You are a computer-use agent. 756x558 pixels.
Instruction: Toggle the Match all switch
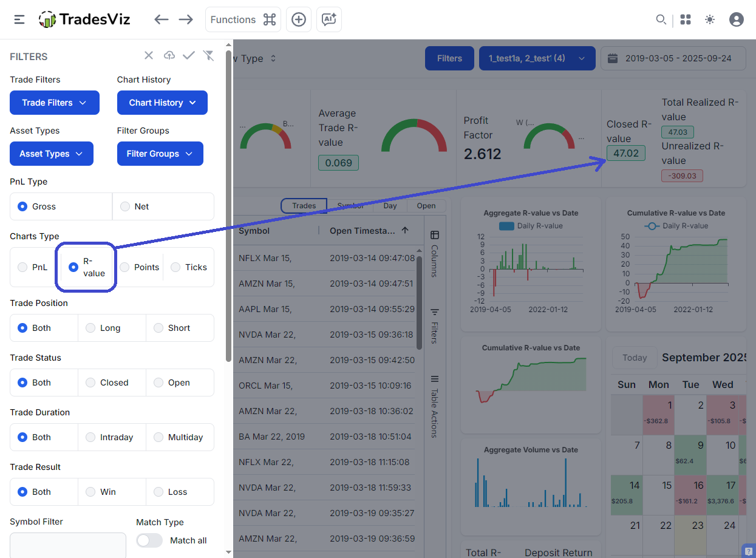(x=149, y=540)
